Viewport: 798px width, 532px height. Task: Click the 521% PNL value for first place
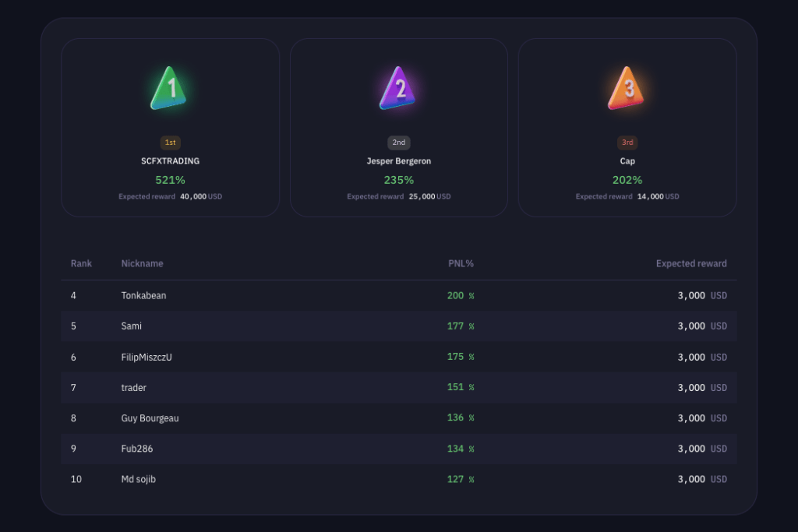[x=170, y=180]
